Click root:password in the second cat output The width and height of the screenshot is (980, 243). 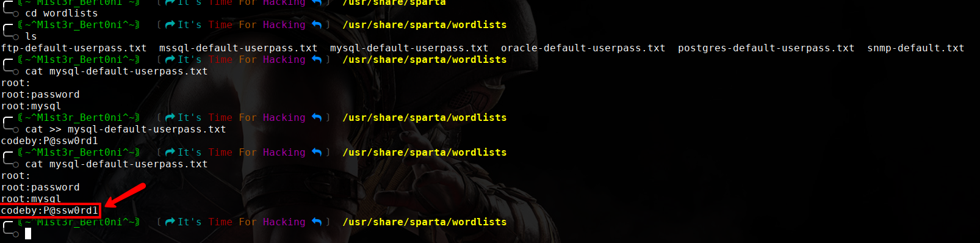(x=40, y=187)
